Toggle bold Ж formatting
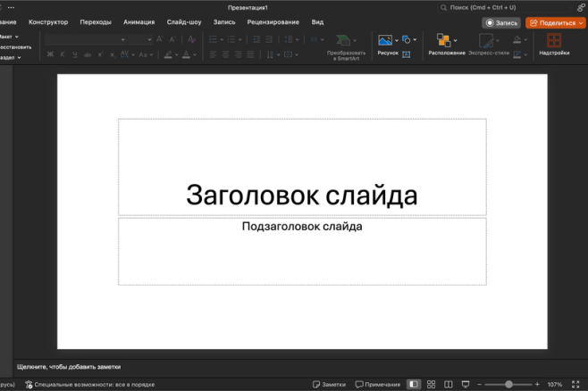Viewport: 588px width, 391px height. pyautogui.click(x=50, y=54)
